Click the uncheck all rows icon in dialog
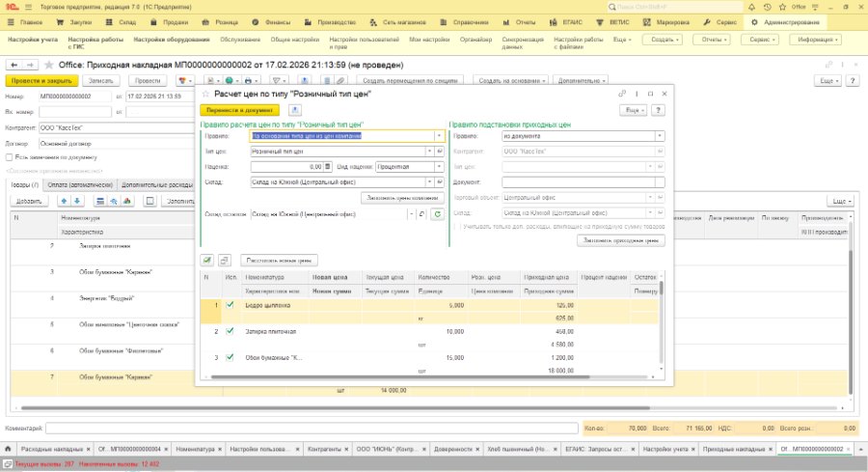 (224, 260)
